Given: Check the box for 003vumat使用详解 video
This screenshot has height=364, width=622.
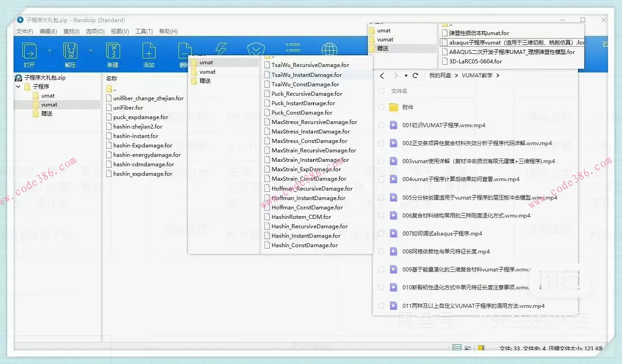Looking at the screenshot, I should 381,161.
